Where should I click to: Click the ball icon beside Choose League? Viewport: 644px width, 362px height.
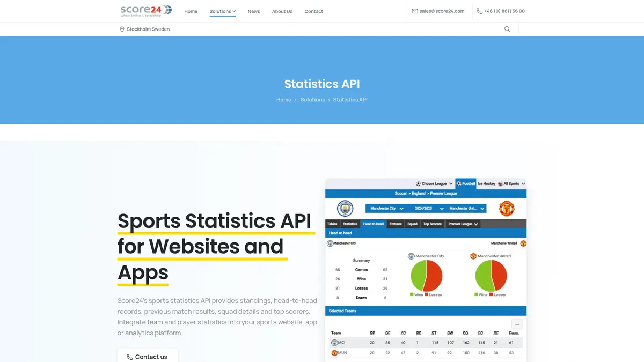point(419,183)
